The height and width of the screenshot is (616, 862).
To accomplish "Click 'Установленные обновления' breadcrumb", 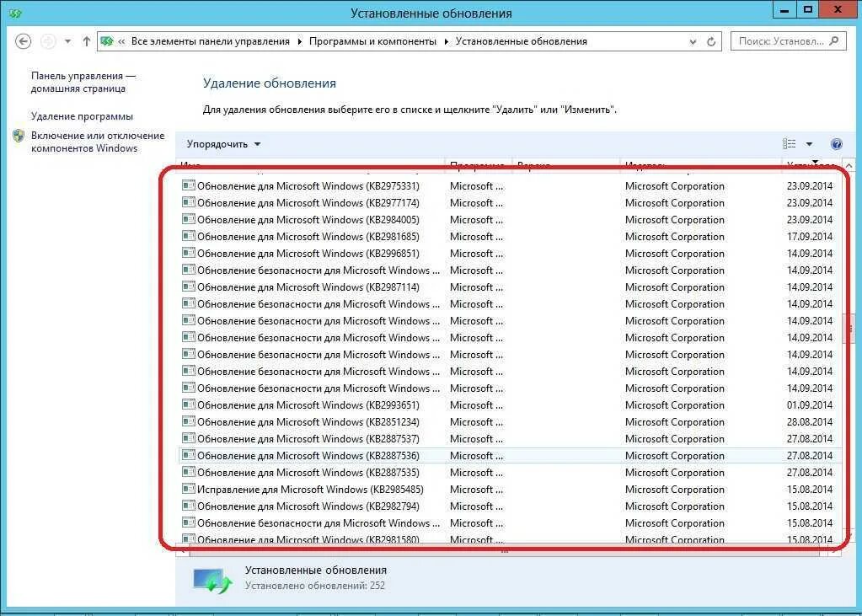I will (521, 41).
